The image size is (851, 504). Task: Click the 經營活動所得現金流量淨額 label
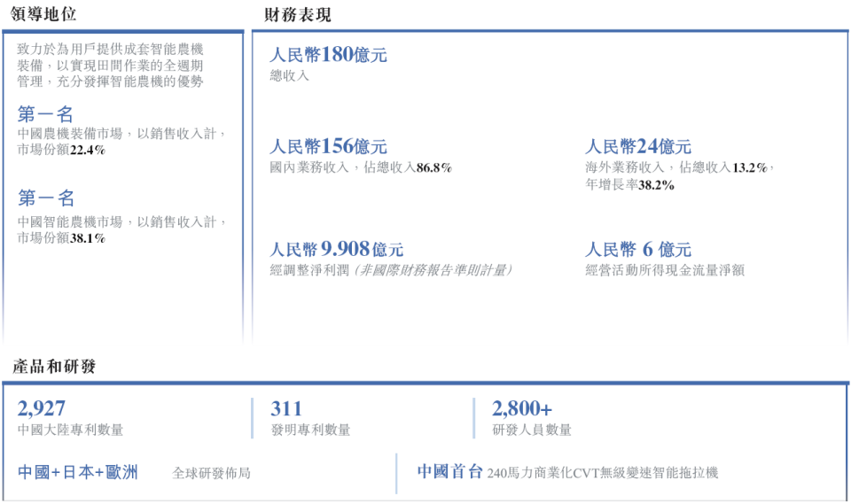(665, 270)
